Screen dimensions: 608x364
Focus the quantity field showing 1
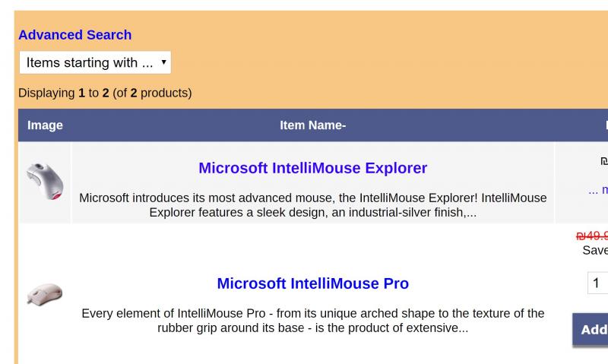pyautogui.click(x=597, y=283)
